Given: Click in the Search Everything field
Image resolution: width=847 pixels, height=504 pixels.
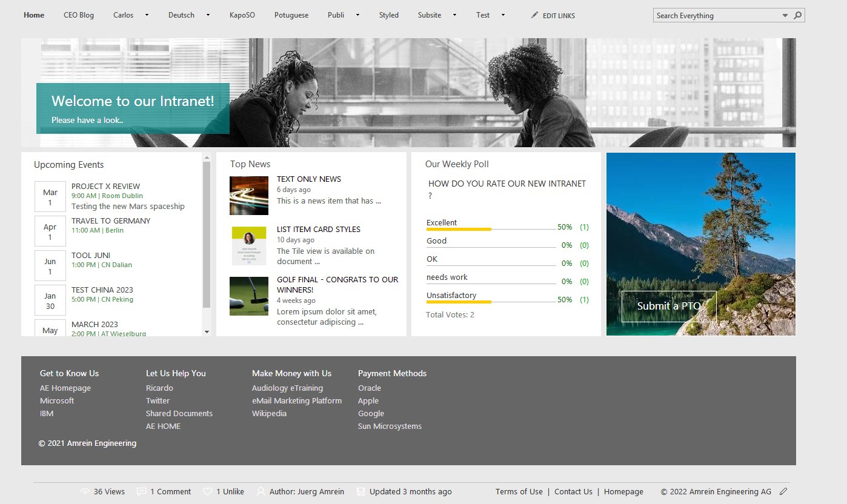Looking at the screenshot, I should [717, 16].
